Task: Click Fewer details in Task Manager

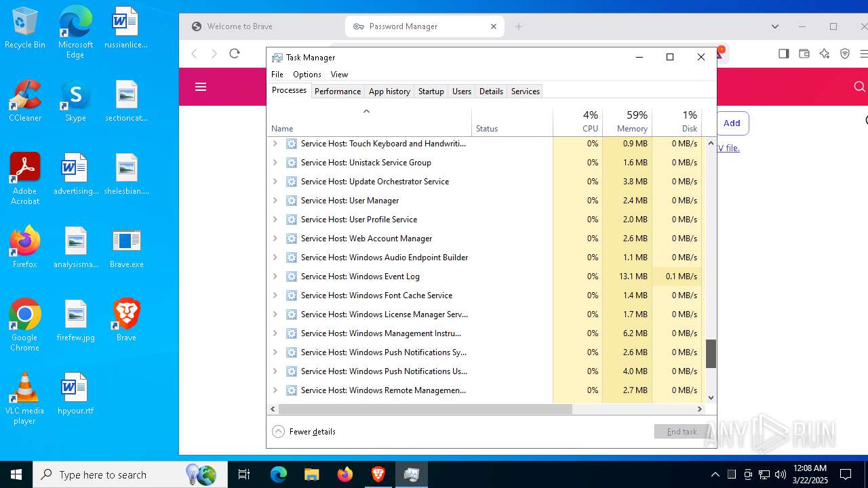Action: tap(304, 432)
